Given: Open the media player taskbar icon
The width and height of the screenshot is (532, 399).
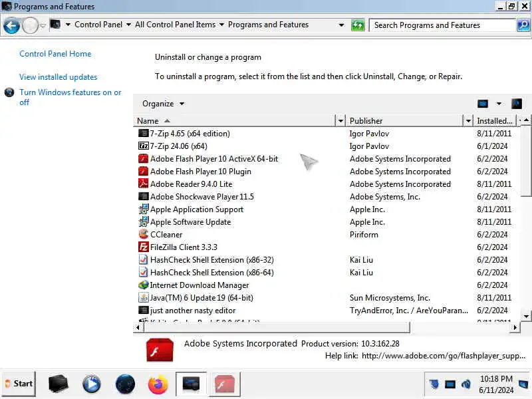Looking at the screenshot, I should pos(91,384).
